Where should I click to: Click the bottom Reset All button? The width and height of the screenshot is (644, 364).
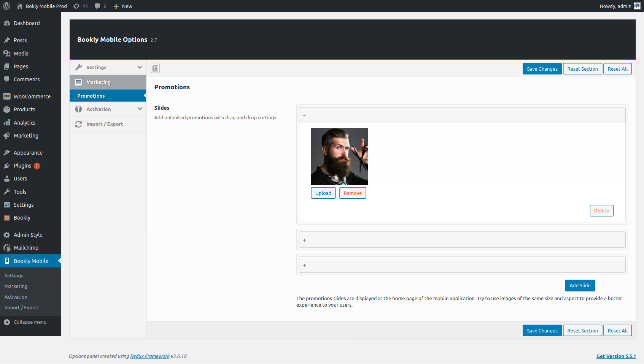point(617,331)
